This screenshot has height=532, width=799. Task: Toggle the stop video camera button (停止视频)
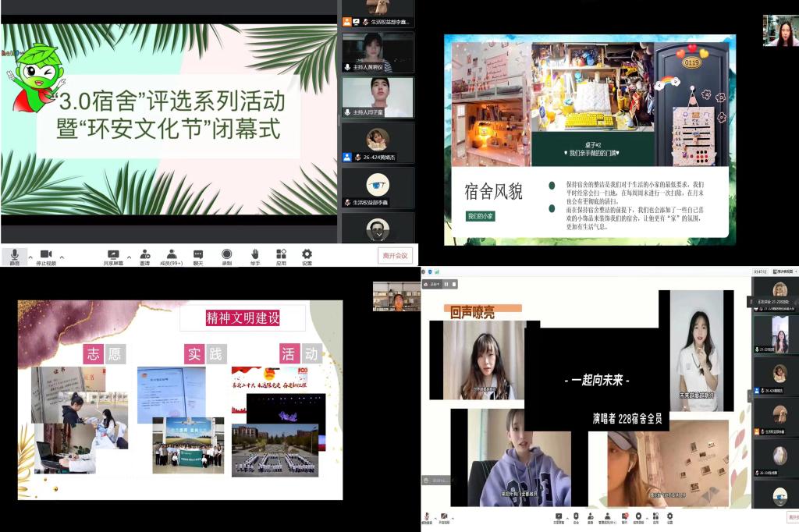45,255
